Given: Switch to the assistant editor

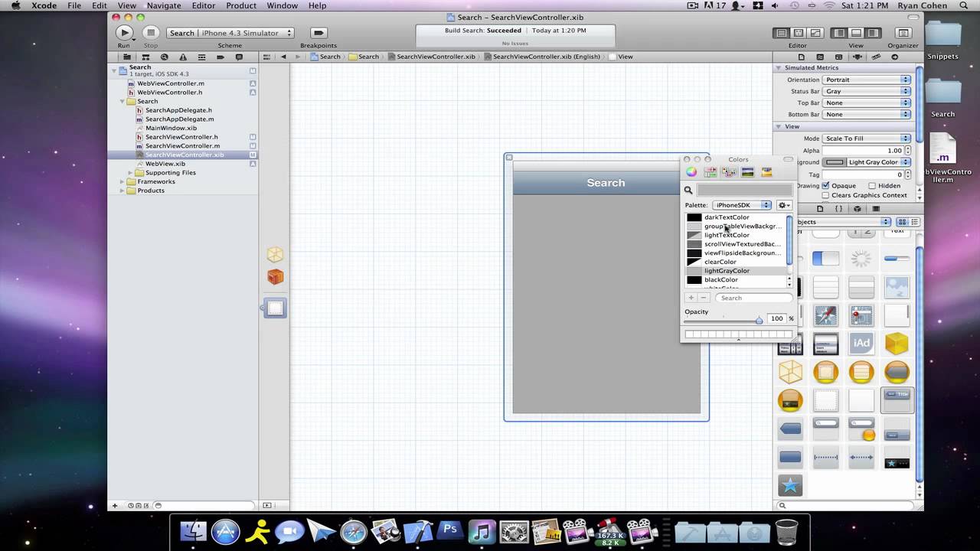Looking at the screenshot, I should tap(798, 33).
